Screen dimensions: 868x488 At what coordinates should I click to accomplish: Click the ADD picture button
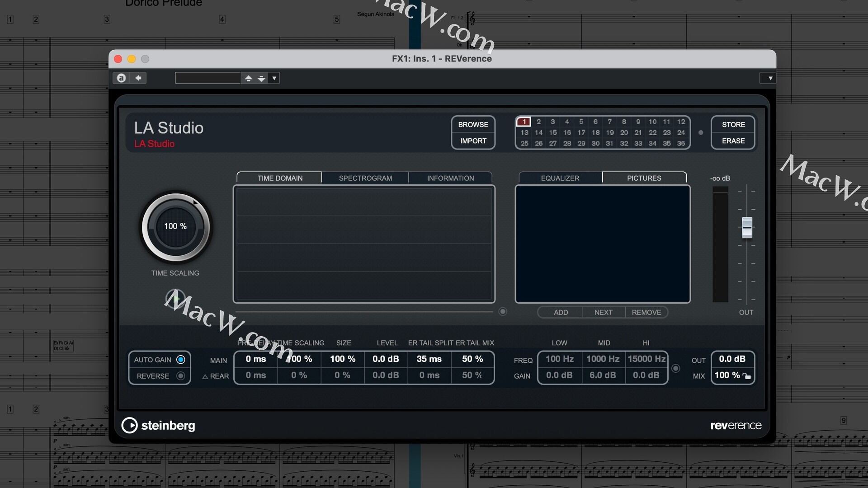pyautogui.click(x=561, y=312)
